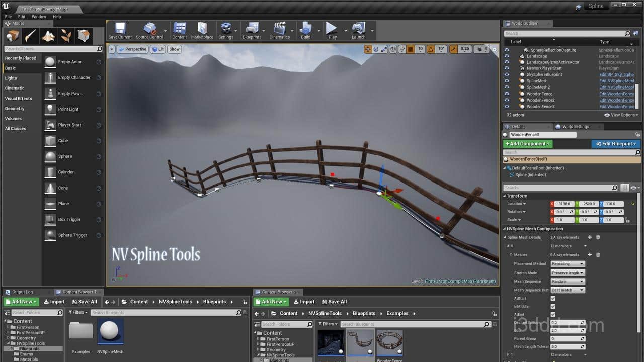Open the Stretch Mode dropdown

(568, 273)
